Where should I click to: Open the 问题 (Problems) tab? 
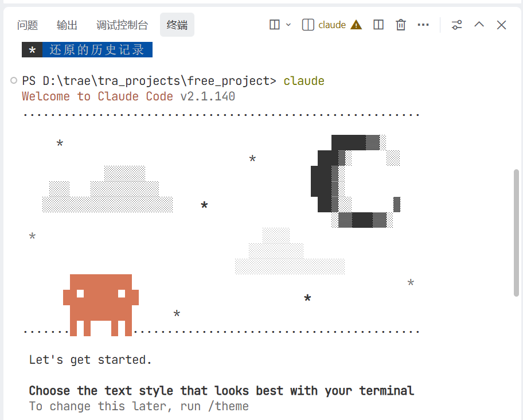[28, 25]
